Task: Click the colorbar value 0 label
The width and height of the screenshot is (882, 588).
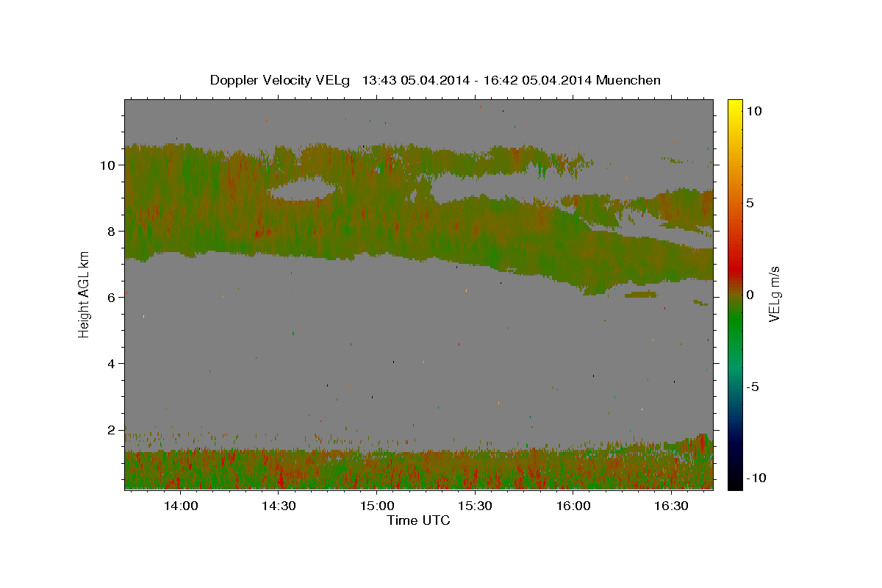Action: point(750,295)
